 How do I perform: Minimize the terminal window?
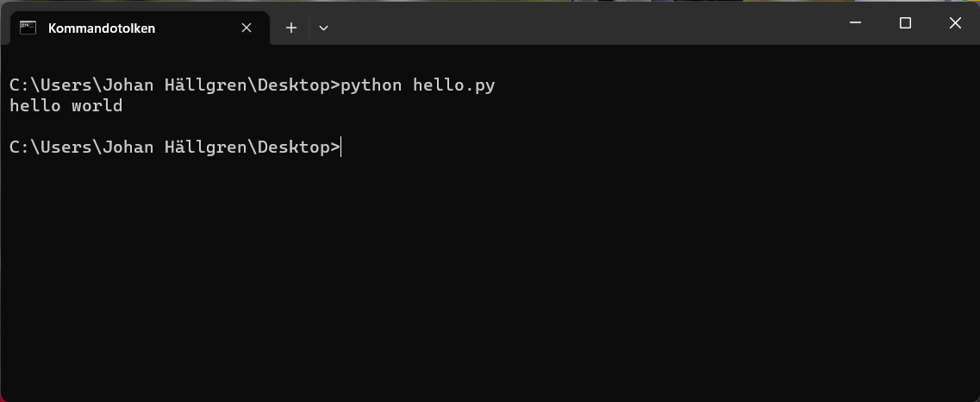[x=855, y=23]
